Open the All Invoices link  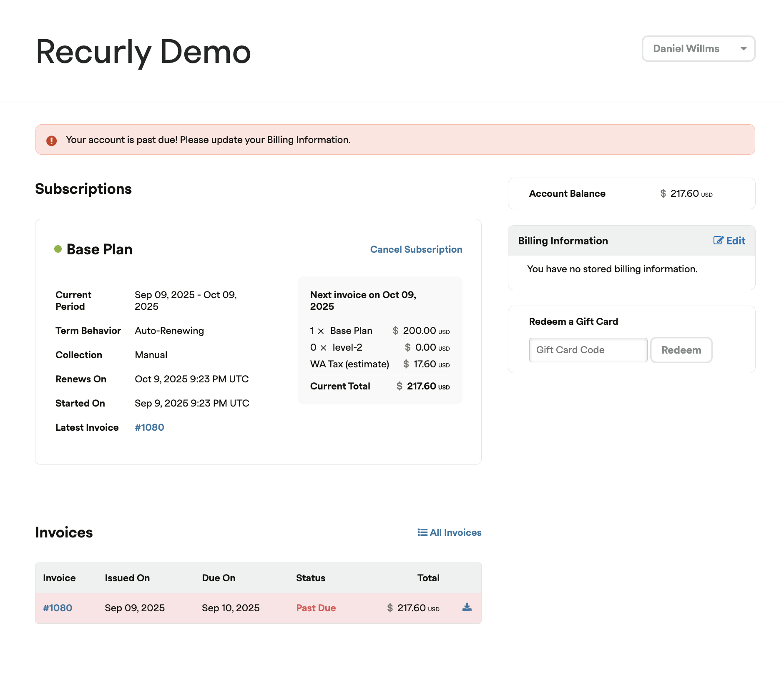(x=450, y=532)
